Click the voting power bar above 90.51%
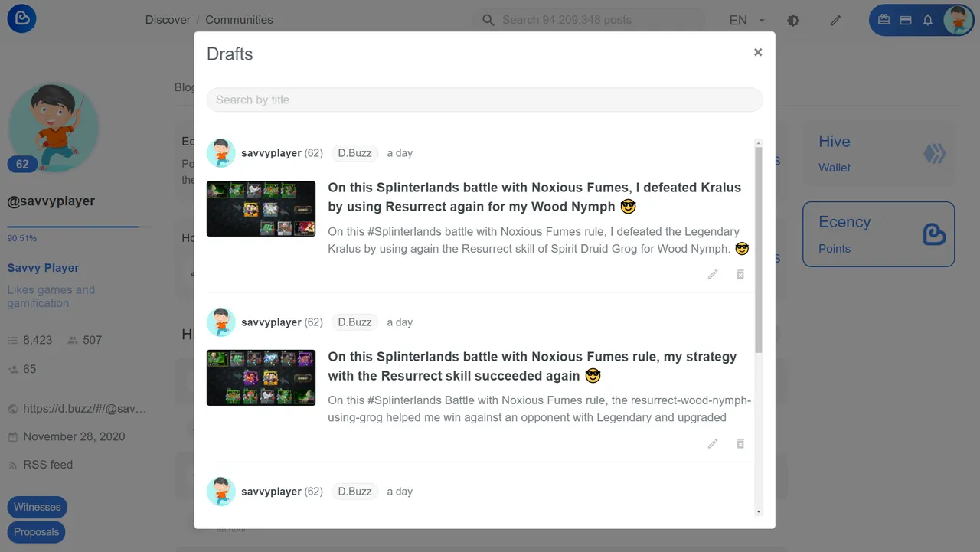The image size is (980, 552). pos(80,227)
